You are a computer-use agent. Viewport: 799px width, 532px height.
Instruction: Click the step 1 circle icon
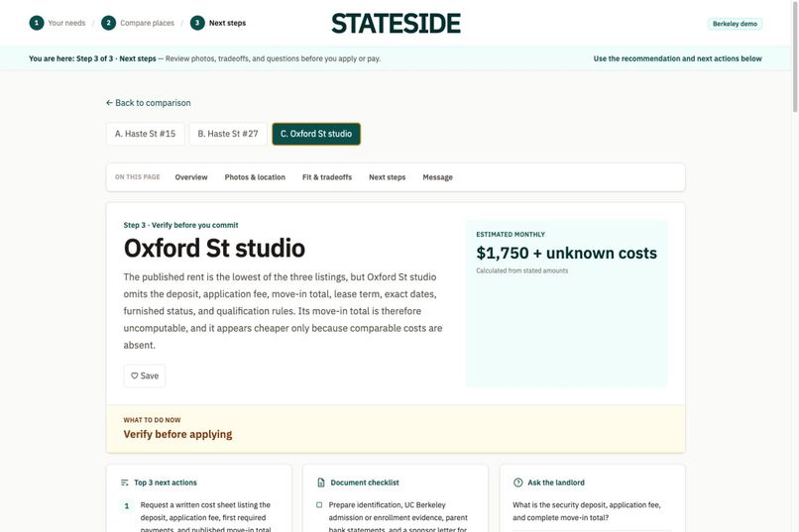coord(37,23)
